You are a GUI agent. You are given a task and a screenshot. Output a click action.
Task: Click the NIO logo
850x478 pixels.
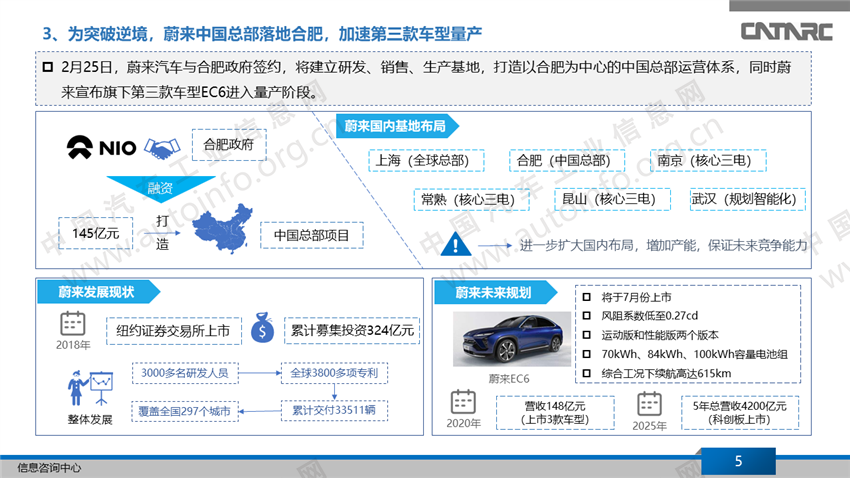point(101,147)
